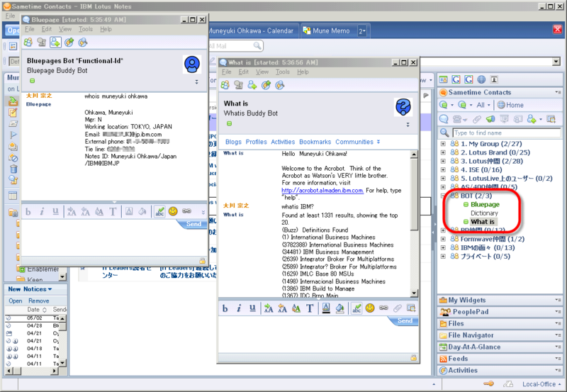Click announcement megaphone icon in Sametime panel

tap(490, 119)
